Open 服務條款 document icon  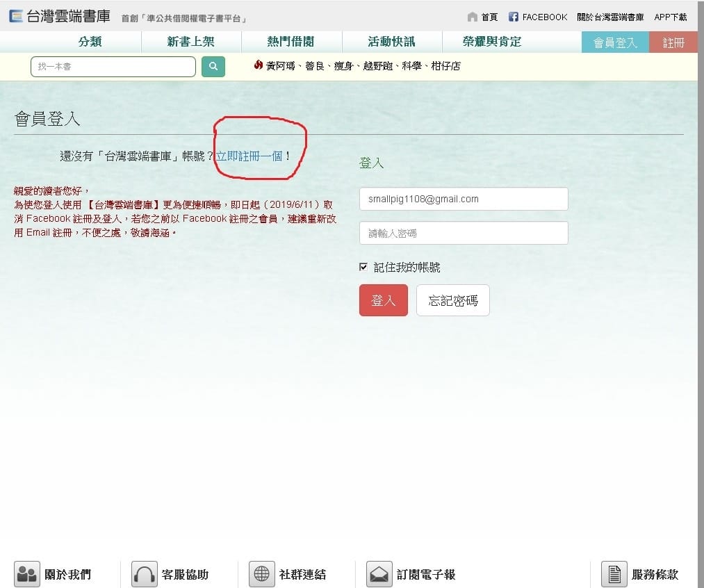point(614,574)
